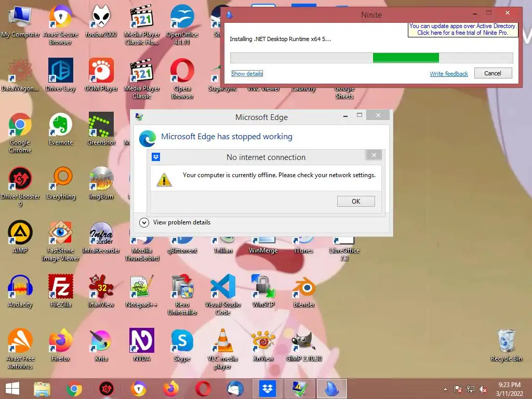Expand View problem details in Edge dialog
Screen dimensions: 532x399
[x=175, y=222]
